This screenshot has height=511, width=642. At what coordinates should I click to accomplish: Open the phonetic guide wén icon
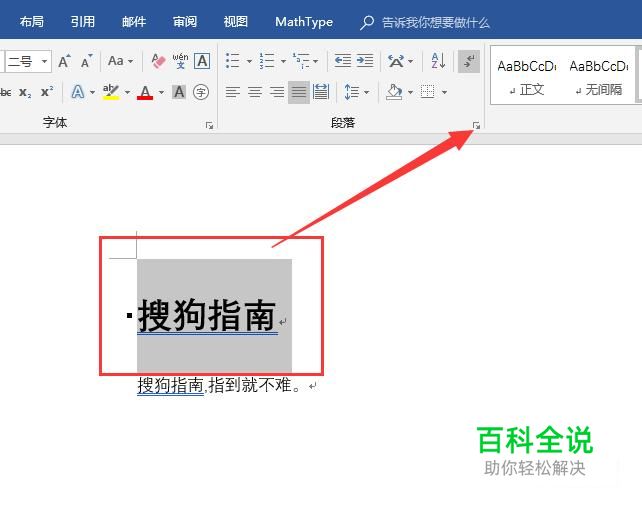pos(180,61)
